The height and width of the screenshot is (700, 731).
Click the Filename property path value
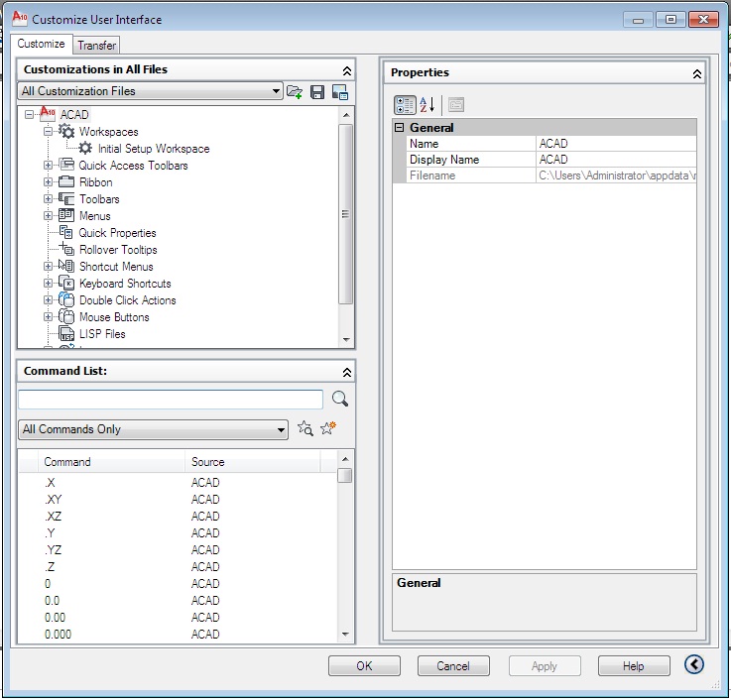click(x=616, y=175)
